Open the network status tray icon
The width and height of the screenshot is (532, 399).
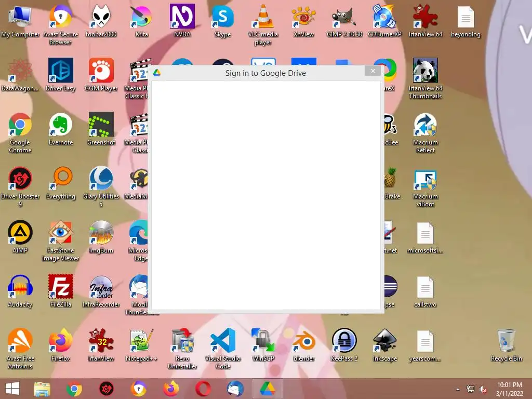(x=471, y=389)
